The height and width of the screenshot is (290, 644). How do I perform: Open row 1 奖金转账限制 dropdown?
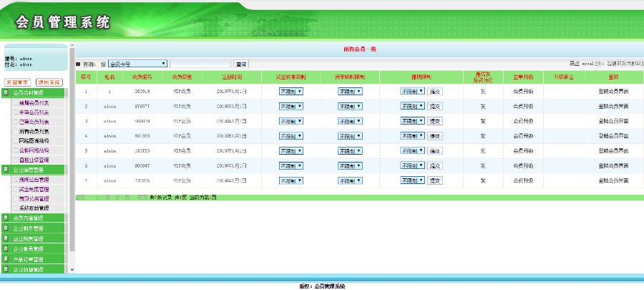tap(291, 91)
